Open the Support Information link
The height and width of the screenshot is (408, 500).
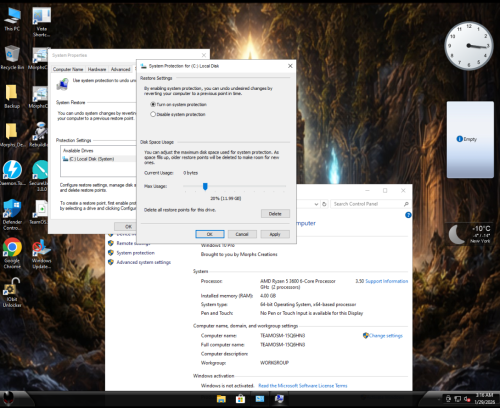tap(387, 281)
